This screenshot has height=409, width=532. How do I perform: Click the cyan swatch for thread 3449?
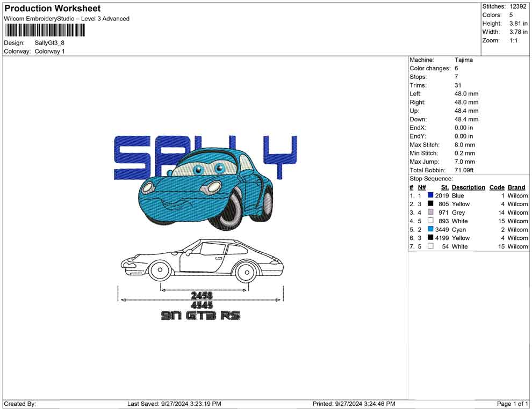(430, 229)
